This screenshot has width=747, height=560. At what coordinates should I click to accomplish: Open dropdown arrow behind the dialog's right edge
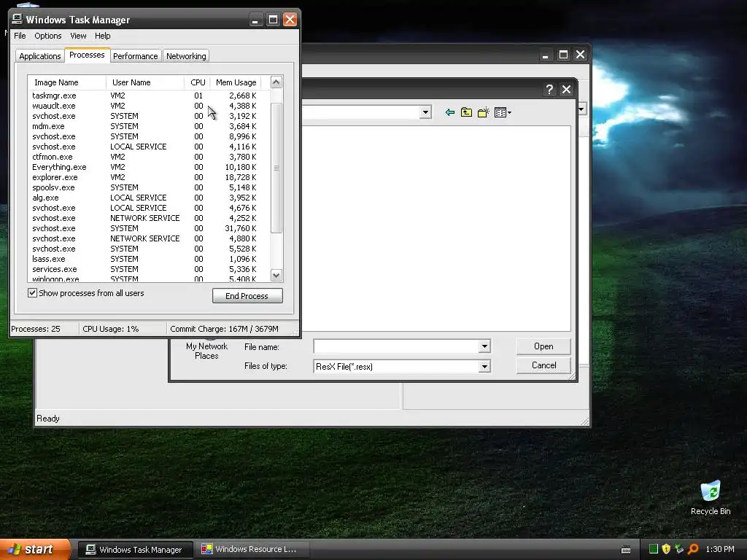[581, 109]
